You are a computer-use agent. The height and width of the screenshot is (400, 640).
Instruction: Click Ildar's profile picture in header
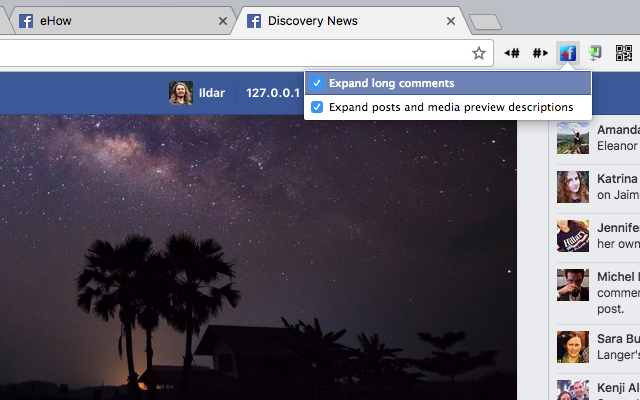click(181, 93)
